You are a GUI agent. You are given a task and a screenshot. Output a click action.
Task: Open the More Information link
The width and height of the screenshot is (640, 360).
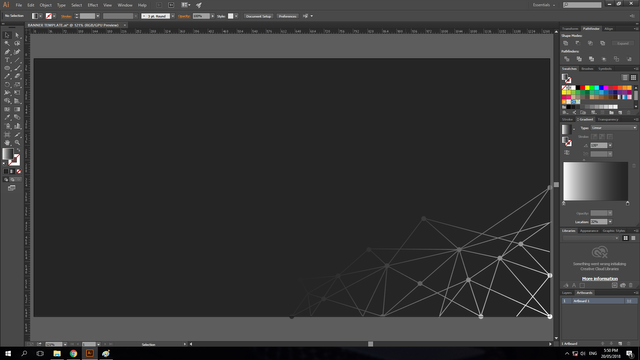(x=600, y=279)
